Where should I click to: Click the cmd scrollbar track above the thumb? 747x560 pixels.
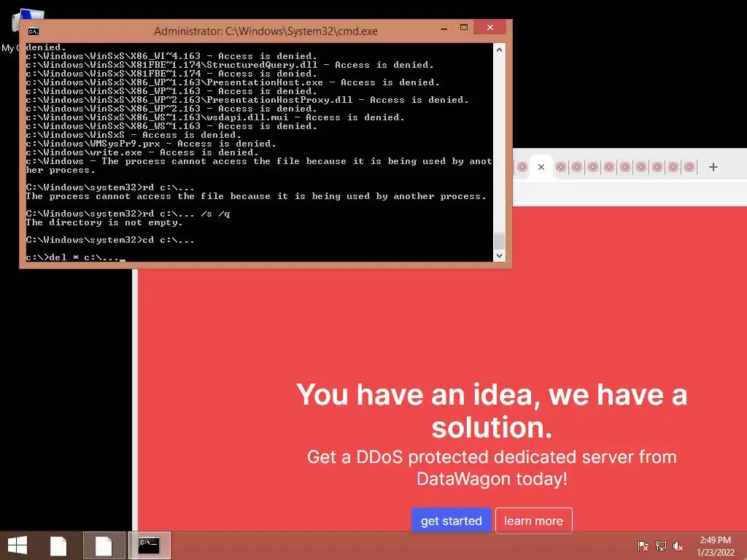pyautogui.click(x=499, y=143)
